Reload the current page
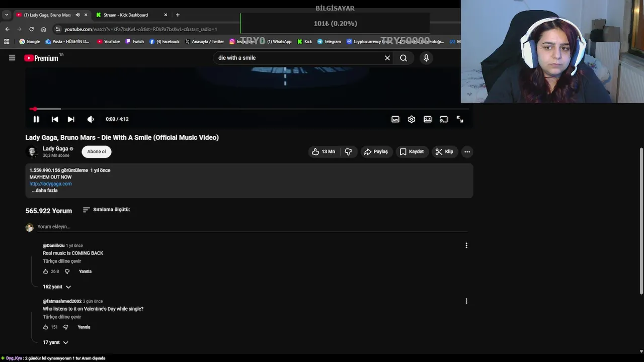The height and width of the screenshot is (362, 644). 31,29
